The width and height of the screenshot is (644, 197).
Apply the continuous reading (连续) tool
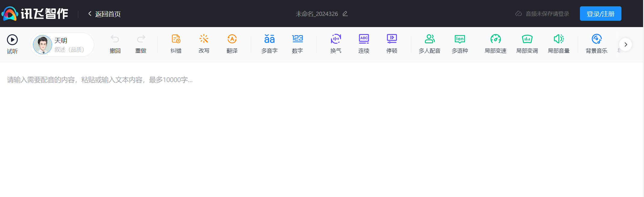[x=364, y=39]
